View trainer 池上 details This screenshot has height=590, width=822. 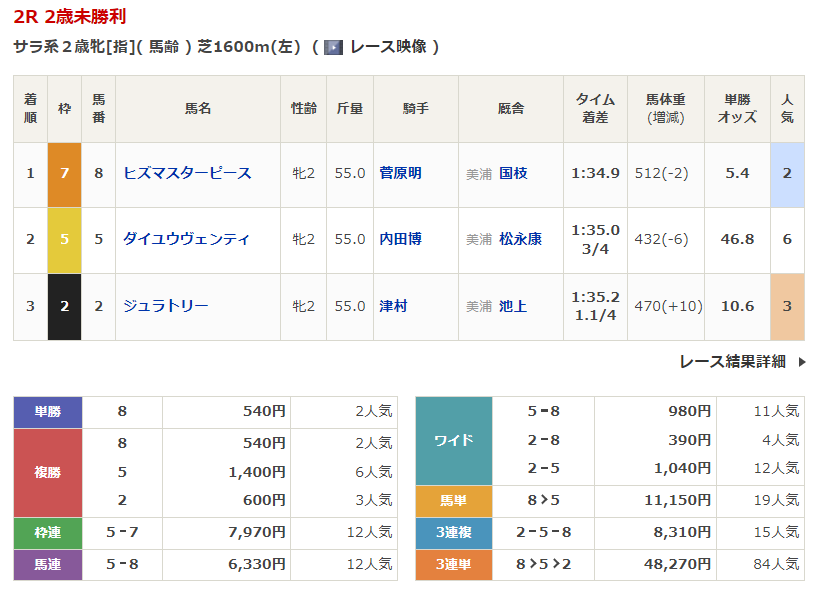(x=513, y=305)
